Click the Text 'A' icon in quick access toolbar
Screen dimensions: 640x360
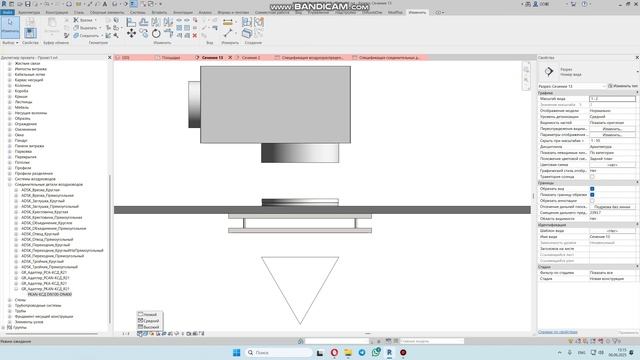tap(104, 4)
